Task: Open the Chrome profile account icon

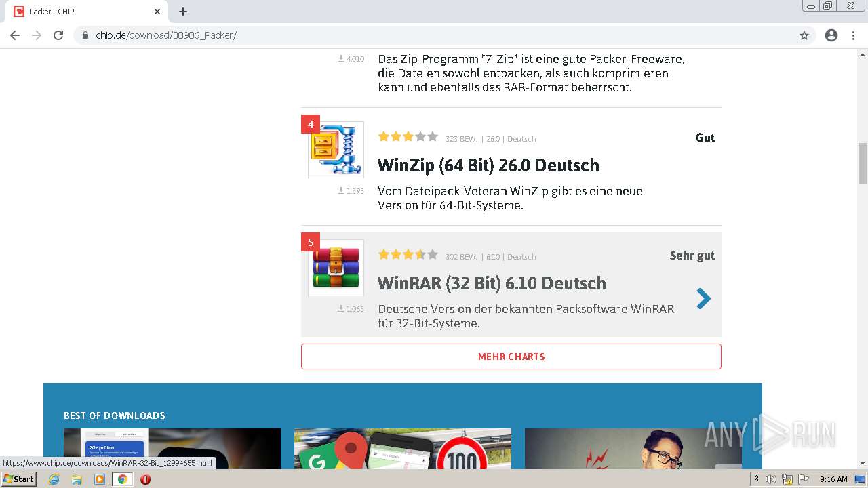Action: pyautogui.click(x=831, y=35)
